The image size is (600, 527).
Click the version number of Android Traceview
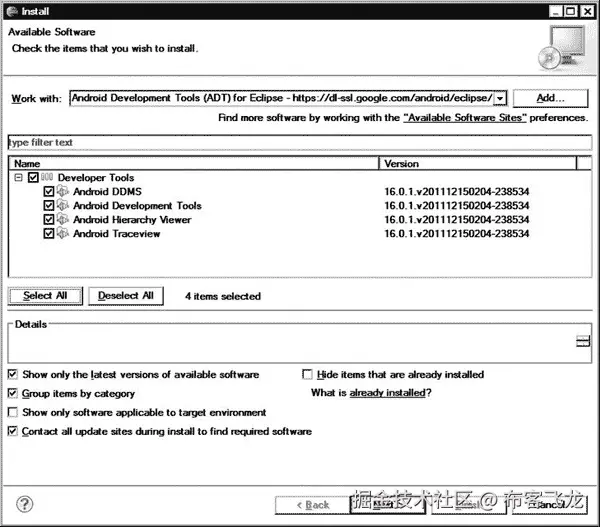(x=457, y=233)
